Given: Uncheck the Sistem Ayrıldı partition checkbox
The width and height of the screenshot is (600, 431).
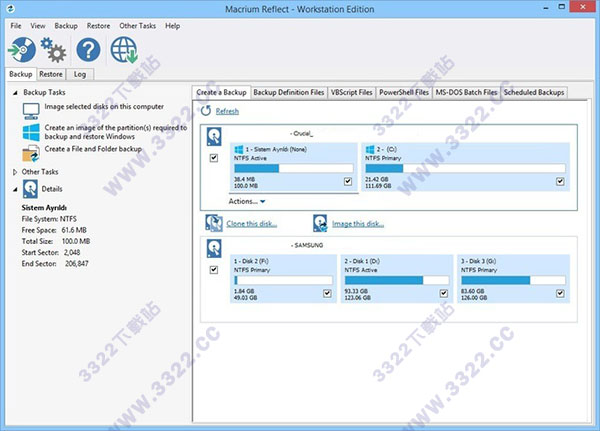Looking at the screenshot, I should [x=347, y=181].
